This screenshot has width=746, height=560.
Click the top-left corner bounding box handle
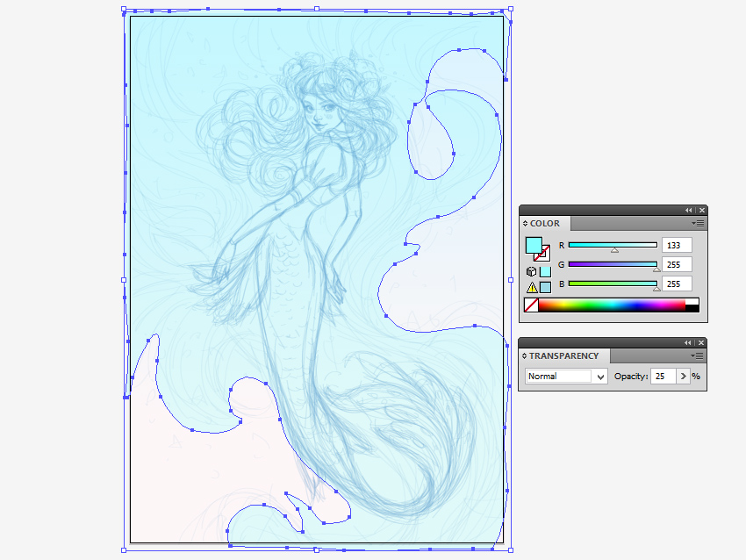(124, 9)
